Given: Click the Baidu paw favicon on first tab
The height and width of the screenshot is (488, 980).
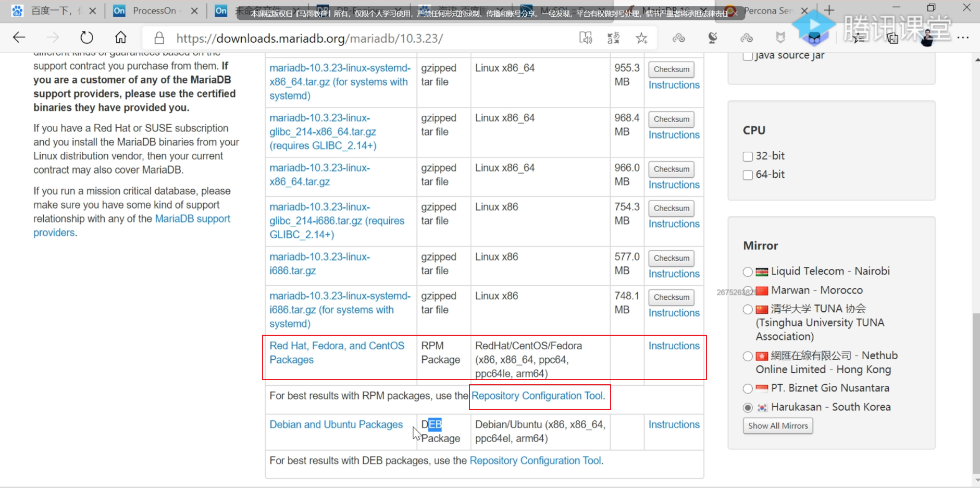Looking at the screenshot, I should tap(18, 10).
